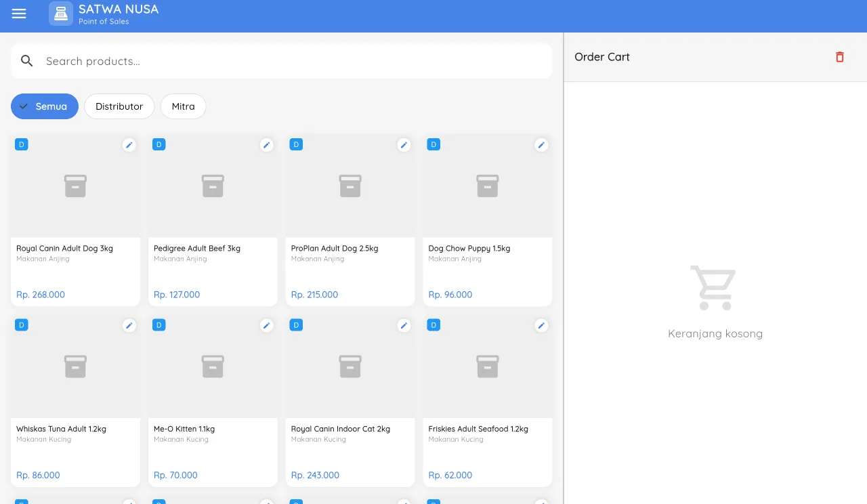
Task: Choose the Me-O Kitten 1.1kg thumbnail
Action: pyautogui.click(x=213, y=366)
